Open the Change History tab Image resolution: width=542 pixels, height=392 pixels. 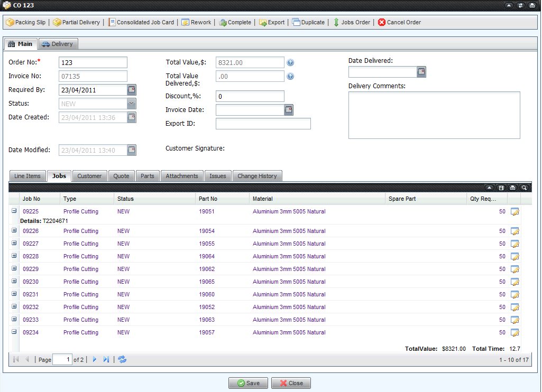point(257,176)
